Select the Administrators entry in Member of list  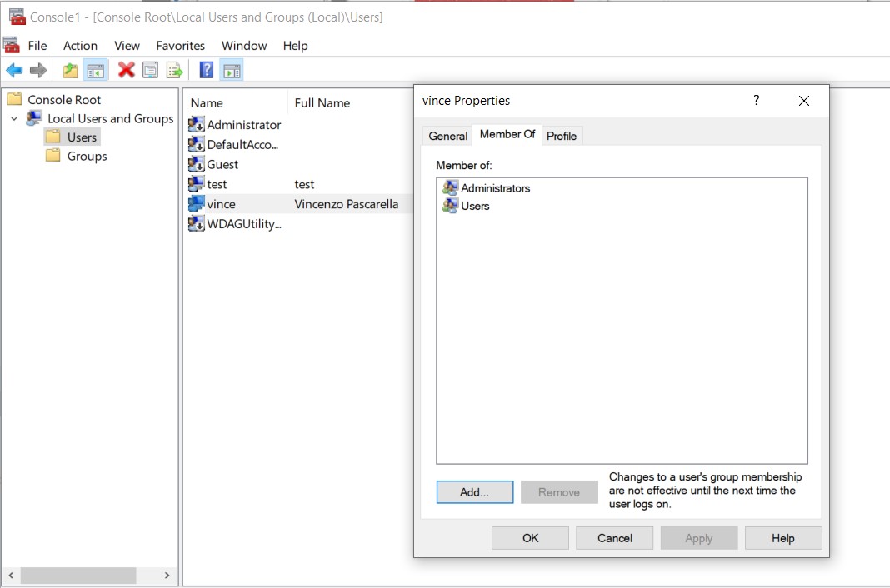[497, 188]
